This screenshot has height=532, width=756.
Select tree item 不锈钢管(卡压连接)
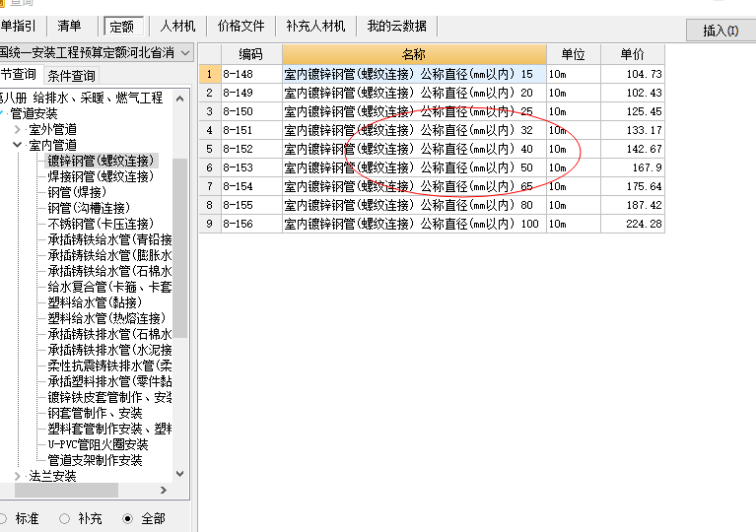[101, 224]
